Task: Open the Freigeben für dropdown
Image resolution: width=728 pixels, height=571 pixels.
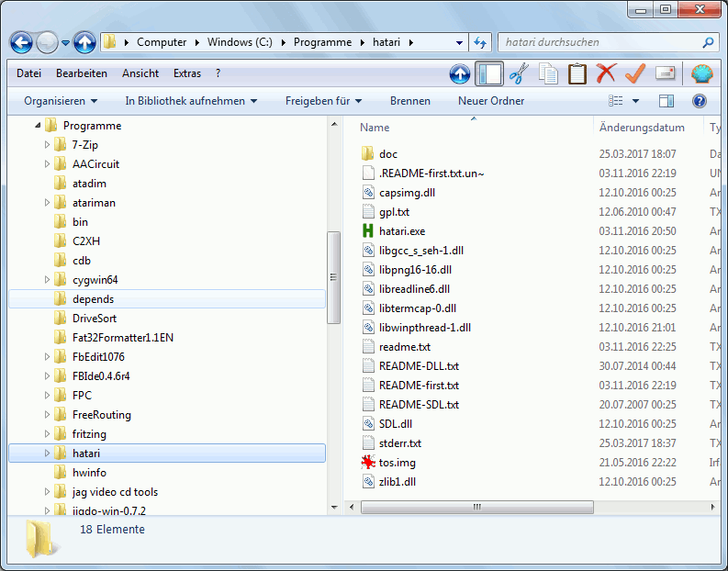Action: (324, 101)
